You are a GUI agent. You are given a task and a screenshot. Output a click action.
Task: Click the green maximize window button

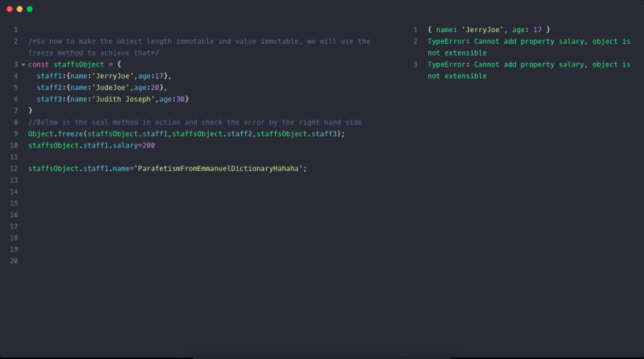(29, 9)
